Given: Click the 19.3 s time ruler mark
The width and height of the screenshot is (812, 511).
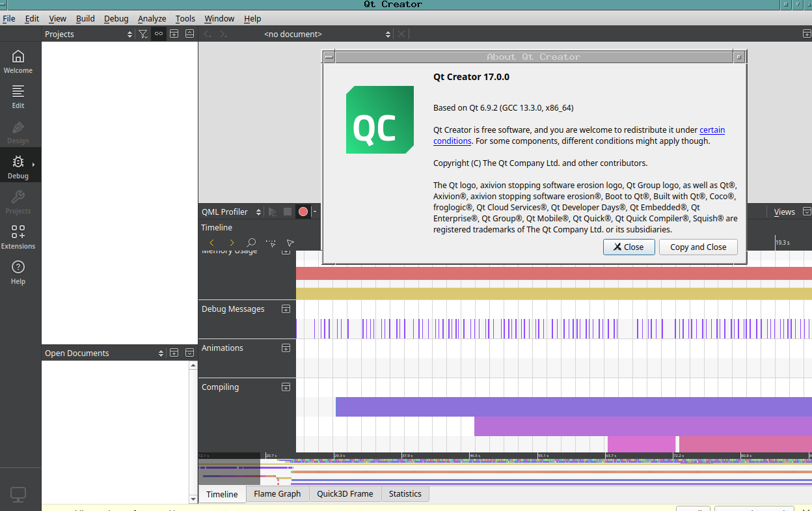Looking at the screenshot, I should pos(783,242).
